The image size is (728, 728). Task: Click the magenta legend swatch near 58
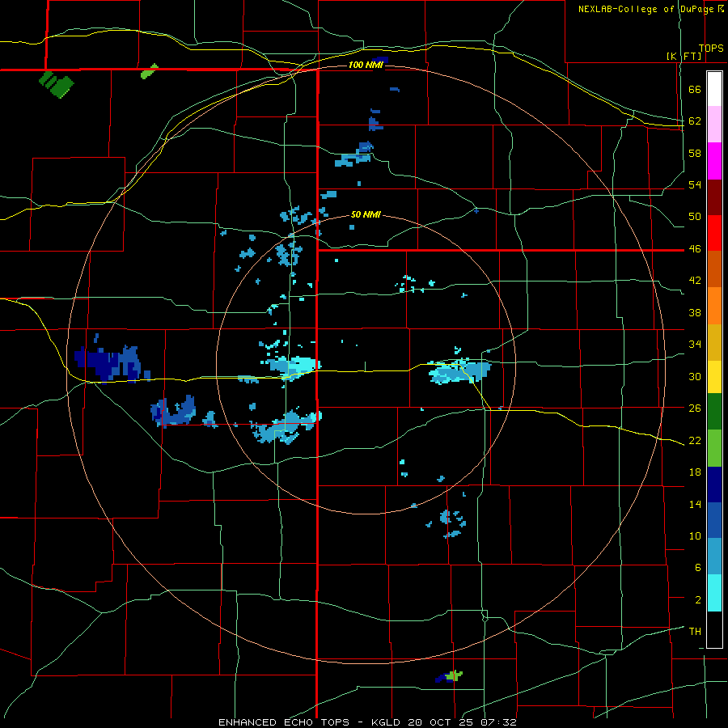pyautogui.click(x=714, y=161)
